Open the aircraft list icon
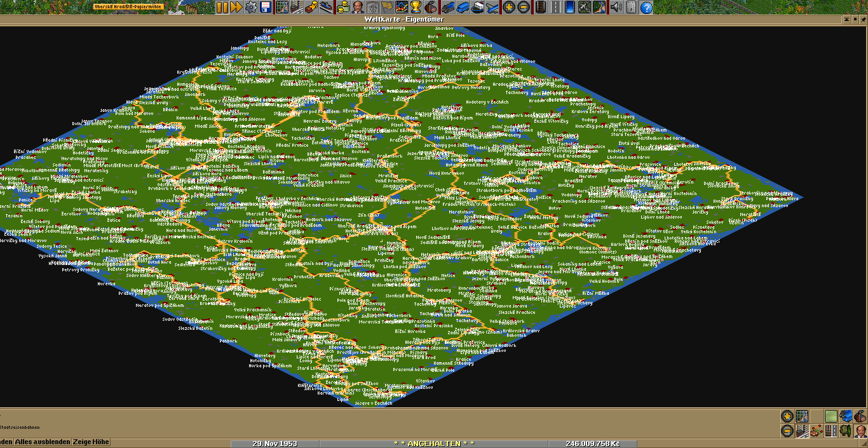This screenshot has height=448, width=868. click(491, 7)
